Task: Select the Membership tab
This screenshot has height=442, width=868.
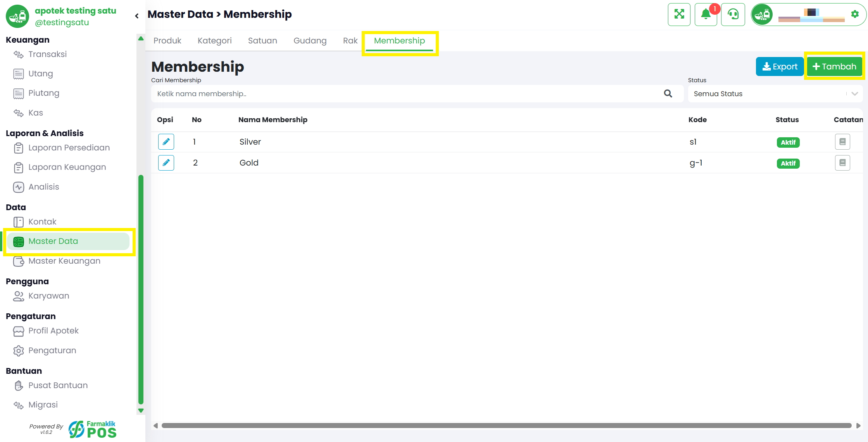Action: [x=399, y=41]
